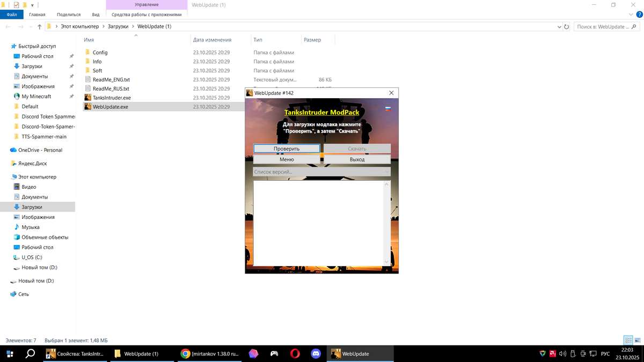The width and height of the screenshot is (644, 362).
Task: Toggle the properties checkmark in quick access toolbar
Action: pos(16,5)
